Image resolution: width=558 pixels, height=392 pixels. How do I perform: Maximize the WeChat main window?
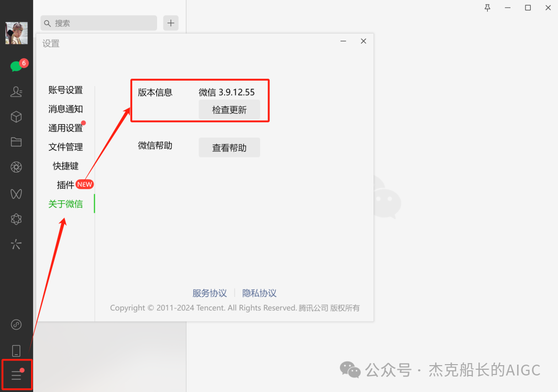click(528, 8)
